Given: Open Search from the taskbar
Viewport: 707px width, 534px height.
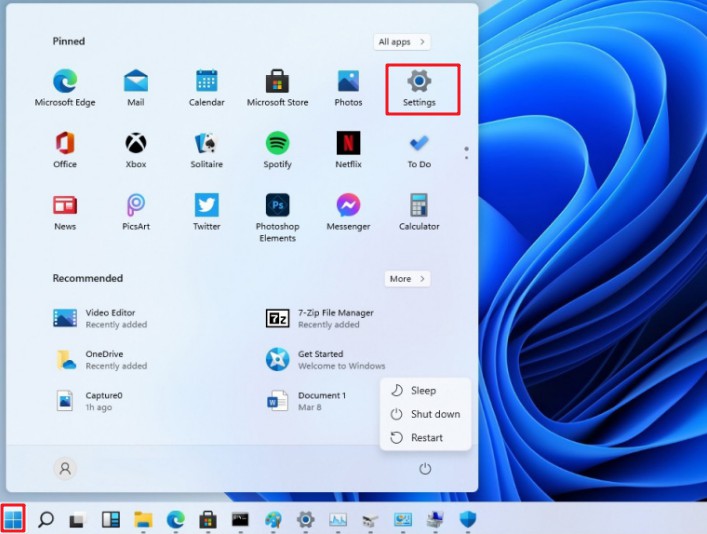Looking at the screenshot, I should tap(46, 520).
